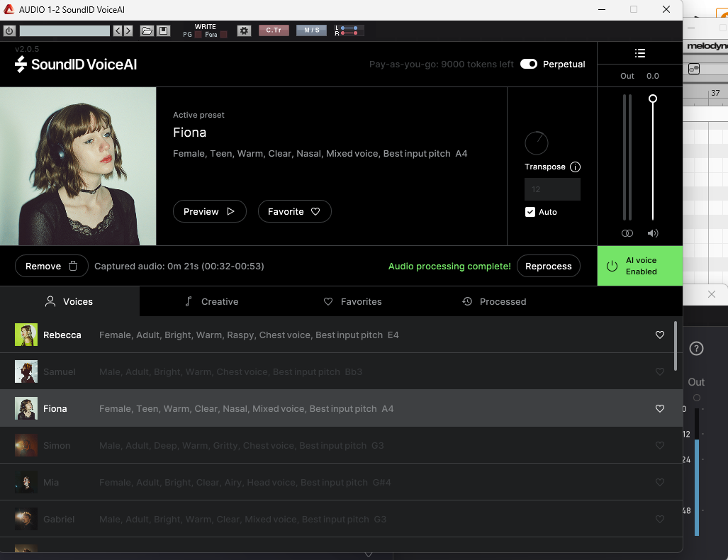Click the SoundID VoiceAI logo

point(76,64)
